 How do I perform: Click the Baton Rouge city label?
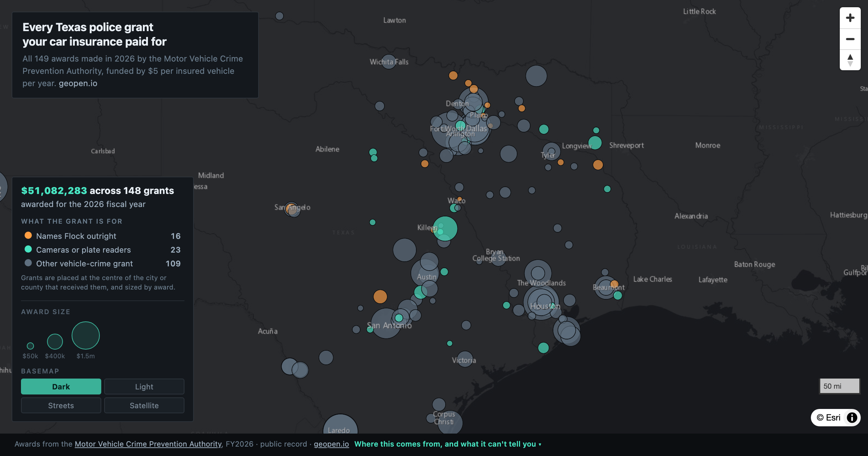tap(754, 265)
